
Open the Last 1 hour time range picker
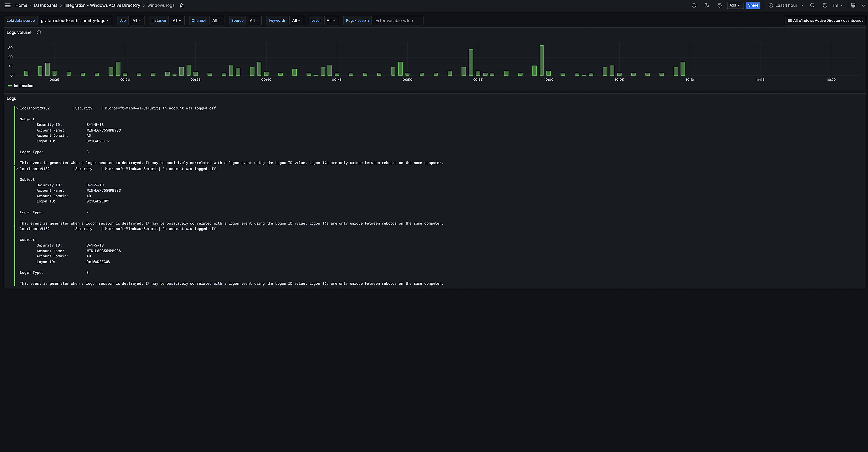(786, 5)
